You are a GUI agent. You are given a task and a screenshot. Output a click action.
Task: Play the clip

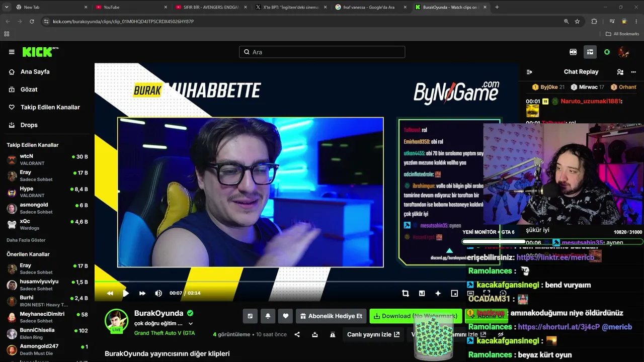[x=126, y=293]
